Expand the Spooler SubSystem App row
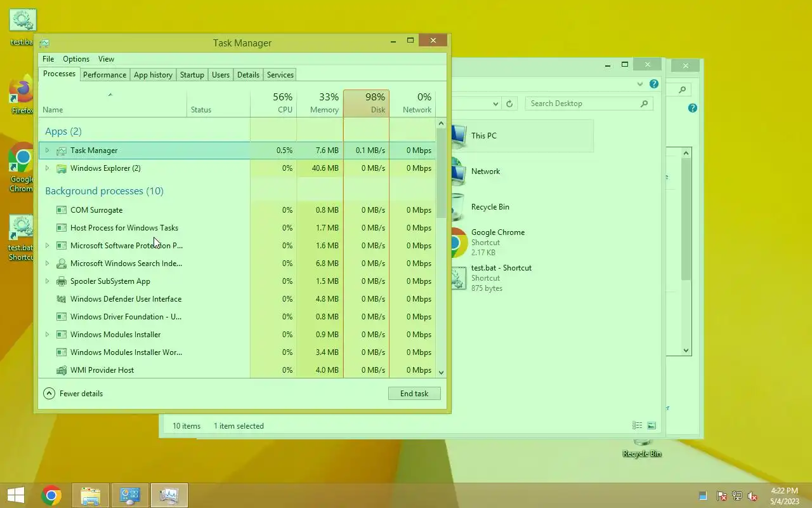Screen dimensions: 812x508 tap(47, 281)
